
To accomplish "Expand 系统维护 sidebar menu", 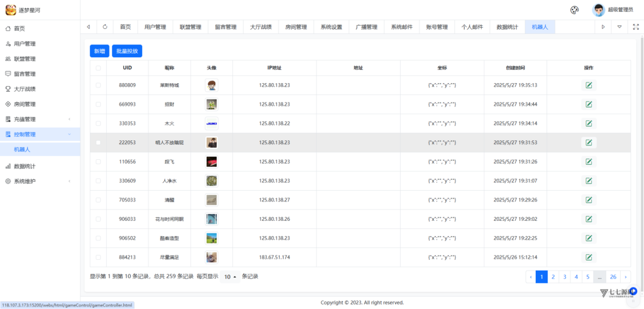I will 40,181.
